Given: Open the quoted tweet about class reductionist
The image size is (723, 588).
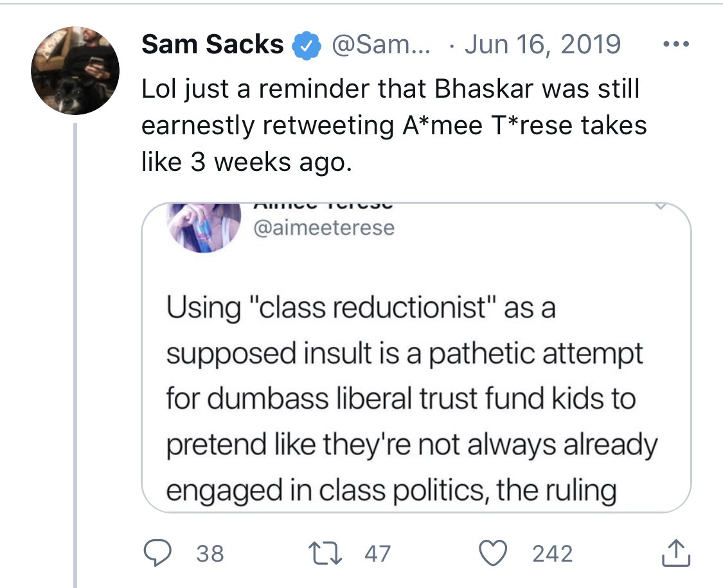Looking at the screenshot, I should [x=416, y=357].
